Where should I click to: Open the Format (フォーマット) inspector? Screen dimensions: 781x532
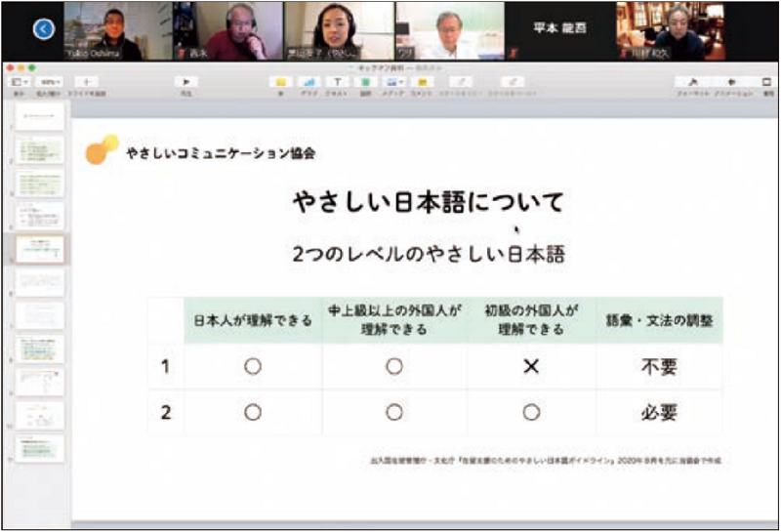click(692, 82)
